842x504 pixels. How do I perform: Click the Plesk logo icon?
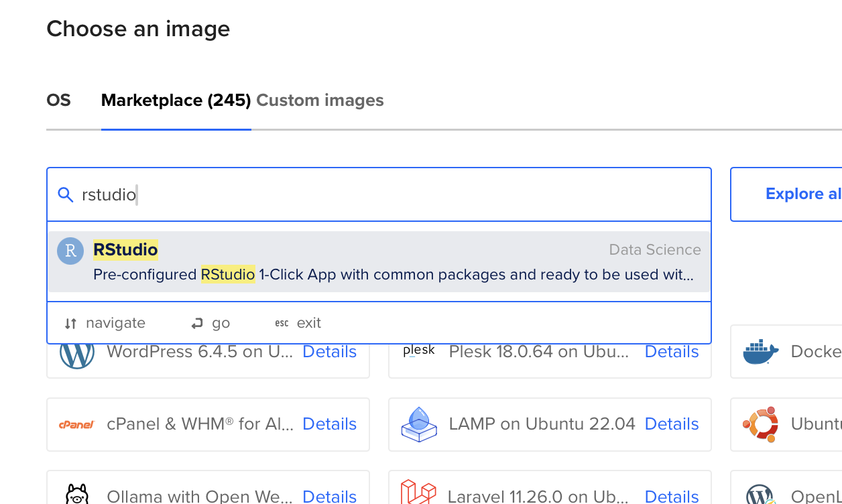click(419, 351)
